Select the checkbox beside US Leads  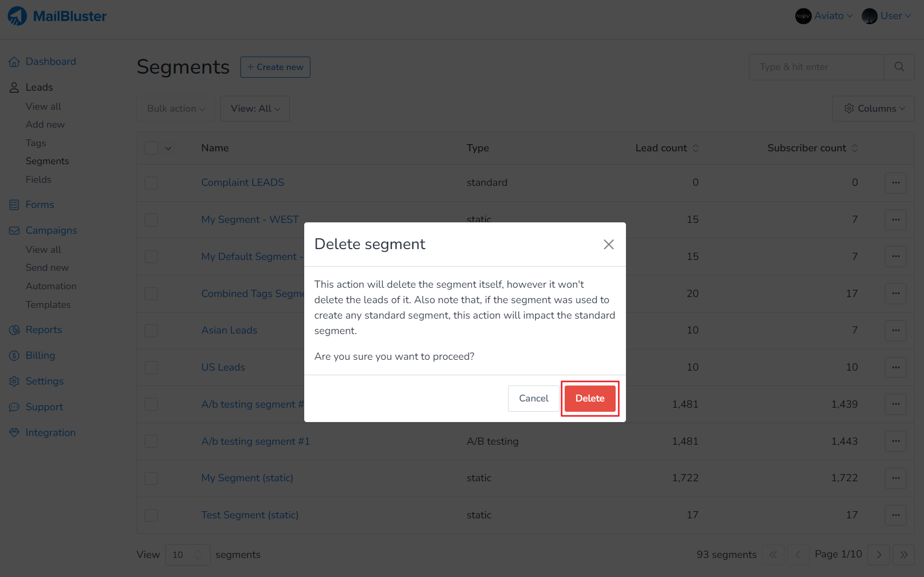(x=151, y=368)
